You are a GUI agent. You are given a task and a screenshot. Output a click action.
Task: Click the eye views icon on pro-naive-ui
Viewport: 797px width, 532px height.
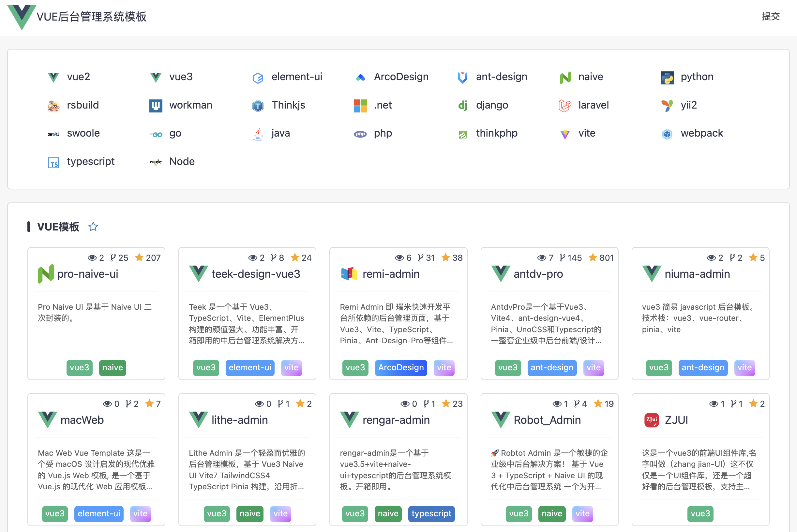[92, 258]
